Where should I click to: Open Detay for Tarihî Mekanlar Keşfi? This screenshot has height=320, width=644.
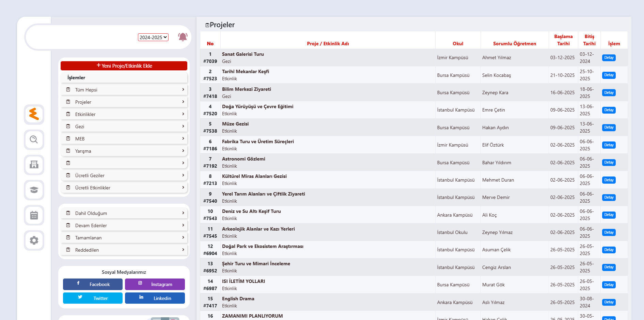click(609, 75)
